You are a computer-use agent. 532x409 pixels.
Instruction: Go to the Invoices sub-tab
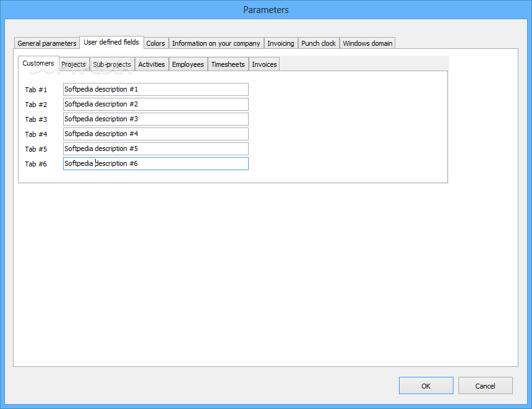tap(264, 64)
